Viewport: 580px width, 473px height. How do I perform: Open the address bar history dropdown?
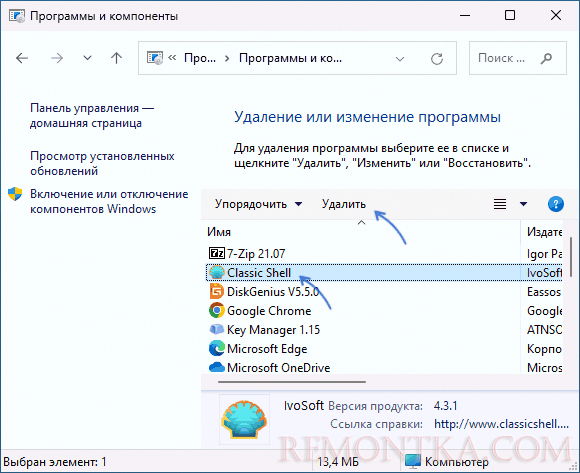400,58
